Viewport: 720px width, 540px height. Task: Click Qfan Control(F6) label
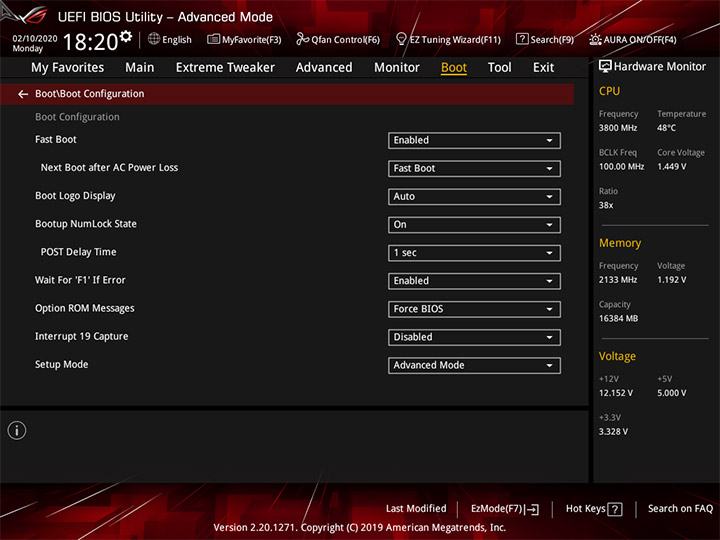coord(345,40)
